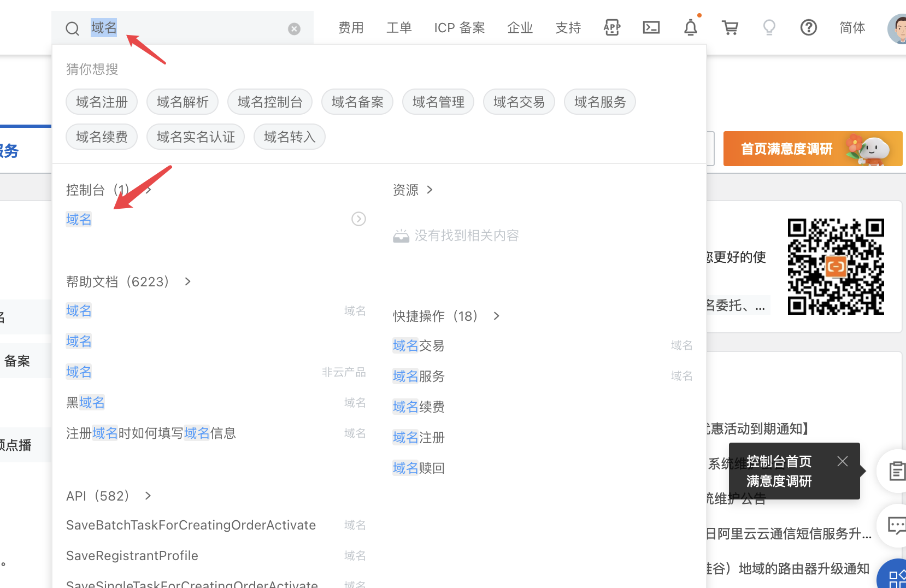The width and height of the screenshot is (906, 588).
Task: Select the 域名解析 suggestion chip
Action: coord(183,102)
